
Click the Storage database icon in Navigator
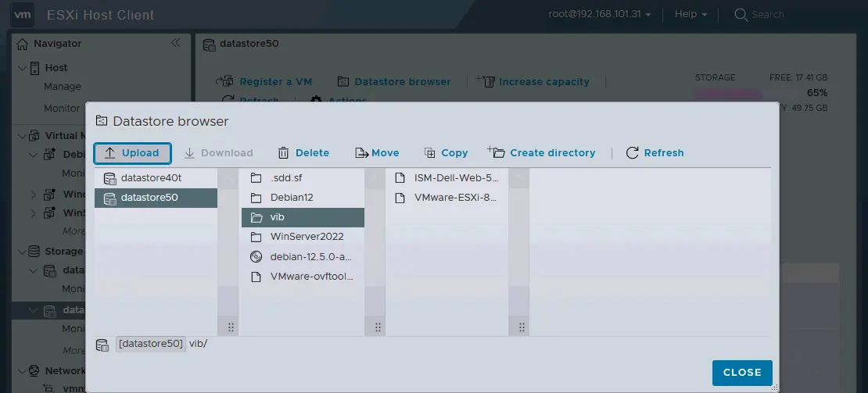point(34,252)
